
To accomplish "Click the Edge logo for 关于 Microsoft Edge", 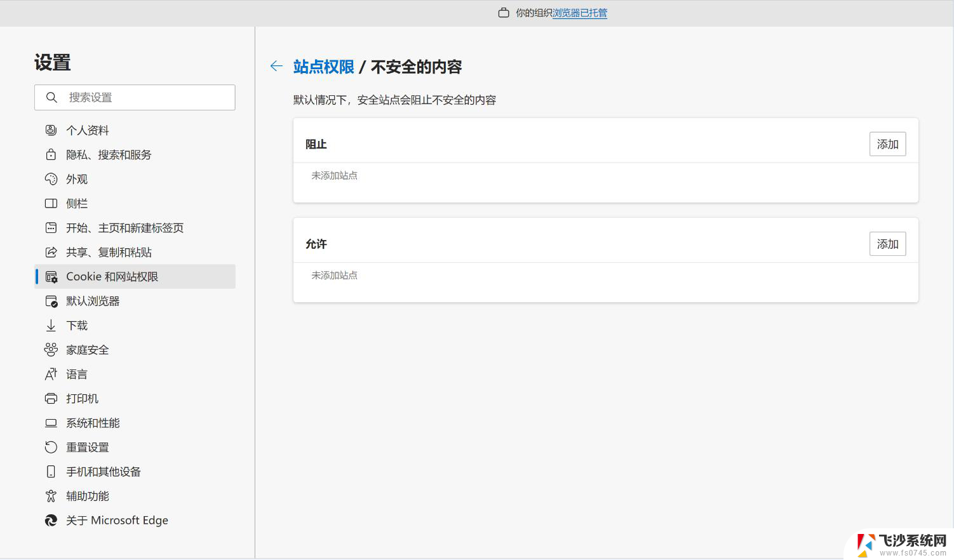I will pyautogui.click(x=51, y=520).
